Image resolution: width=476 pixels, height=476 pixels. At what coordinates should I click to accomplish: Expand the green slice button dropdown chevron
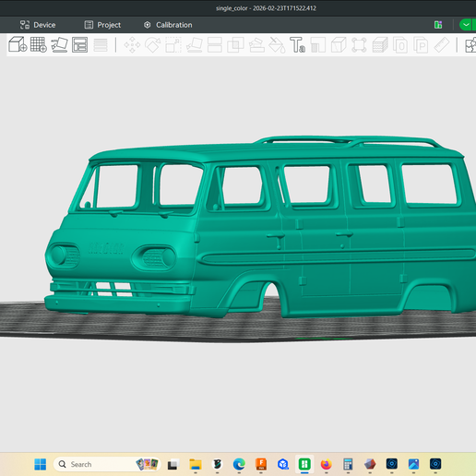point(466,25)
